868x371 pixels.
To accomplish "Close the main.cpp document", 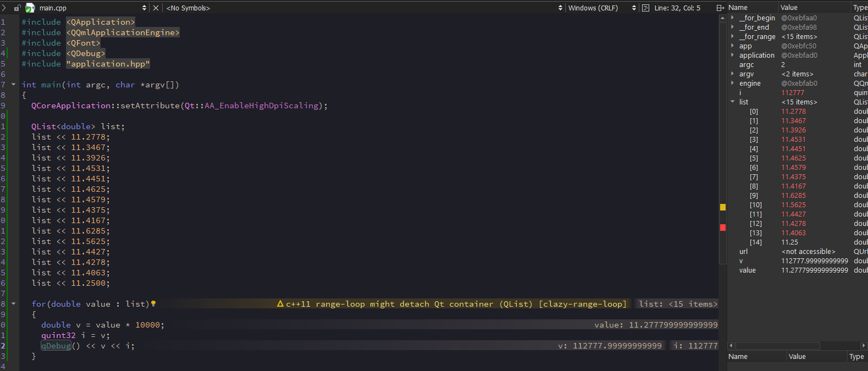I will [156, 8].
